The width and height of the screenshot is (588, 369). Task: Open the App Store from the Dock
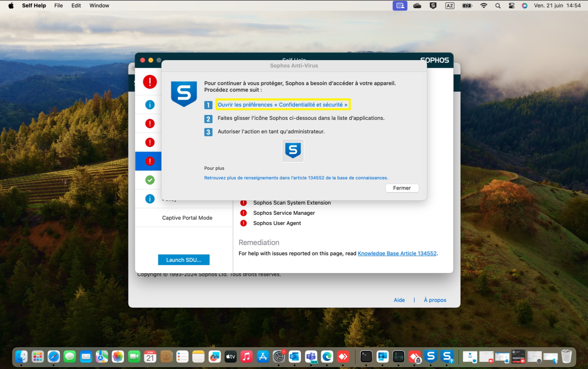click(263, 357)
